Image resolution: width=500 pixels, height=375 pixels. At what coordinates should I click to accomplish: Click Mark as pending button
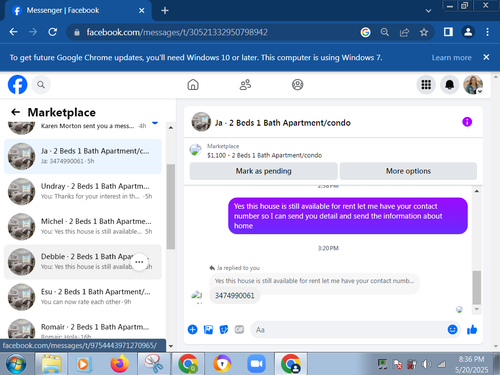pos(263,171)
